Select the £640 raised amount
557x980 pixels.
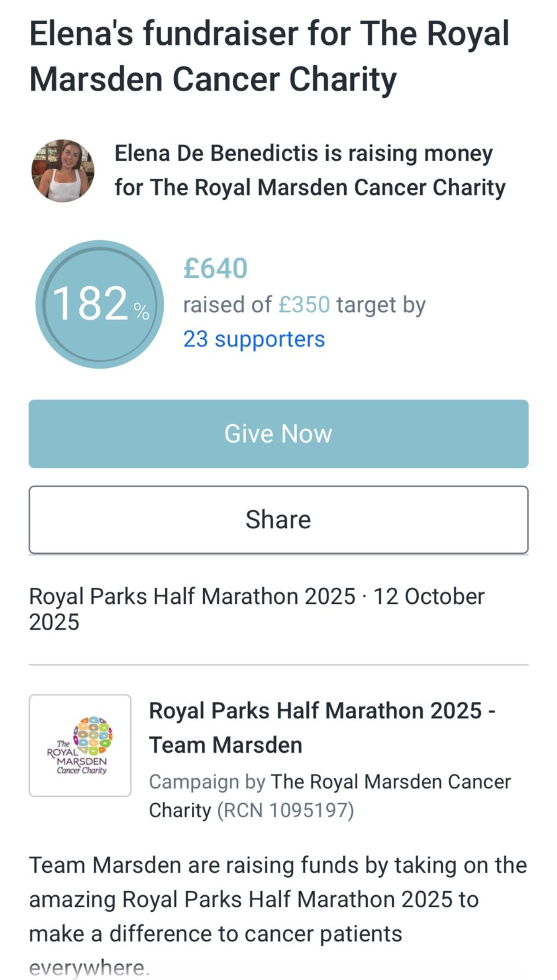coord(215,269)
